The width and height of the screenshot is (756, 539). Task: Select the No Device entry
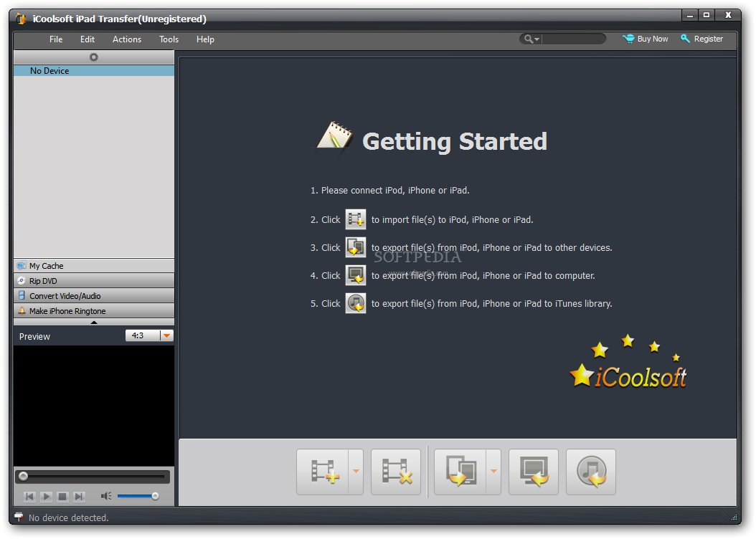[x=94, y=71]
